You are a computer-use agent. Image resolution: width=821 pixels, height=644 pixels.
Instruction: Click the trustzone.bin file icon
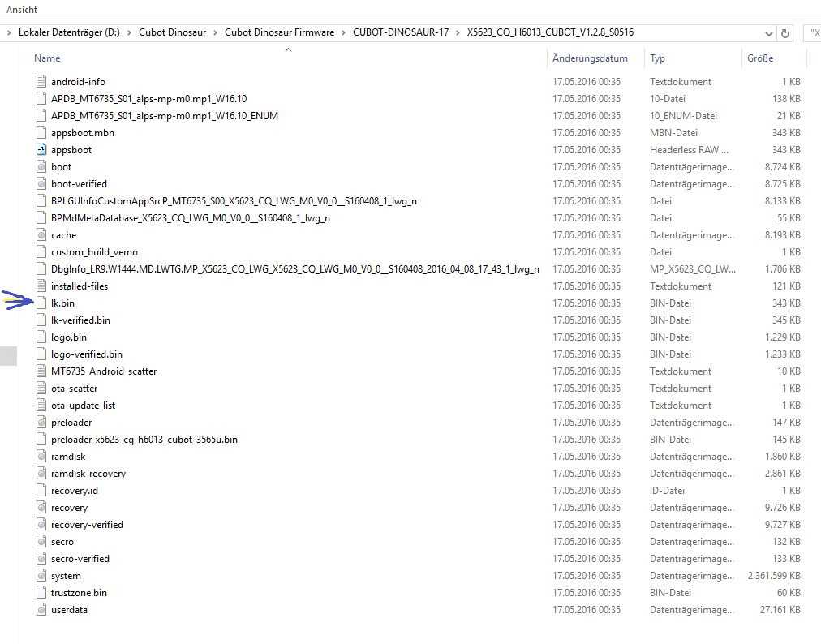coord(41,592)
